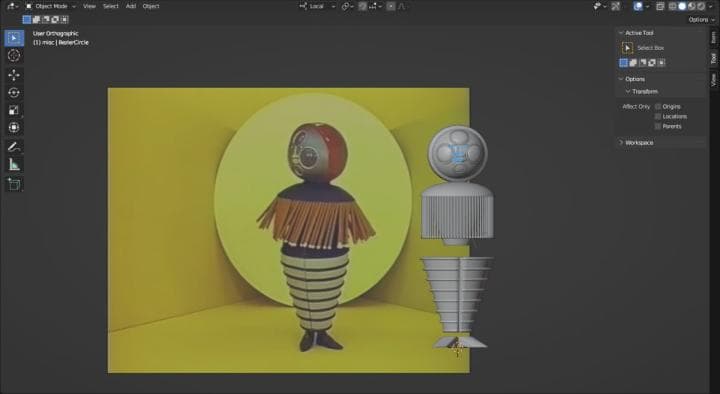Activate the Rotate tool
720x394 pixels.
pos(14,92)
